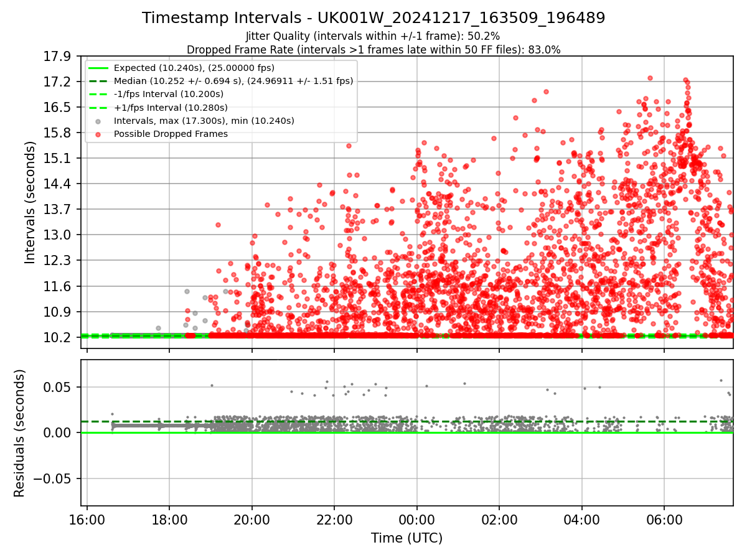Image resolution: width=747 pixels, height=560 pixels.
Task: Click the 10.9 y-axis tick label
Action: 59,312
